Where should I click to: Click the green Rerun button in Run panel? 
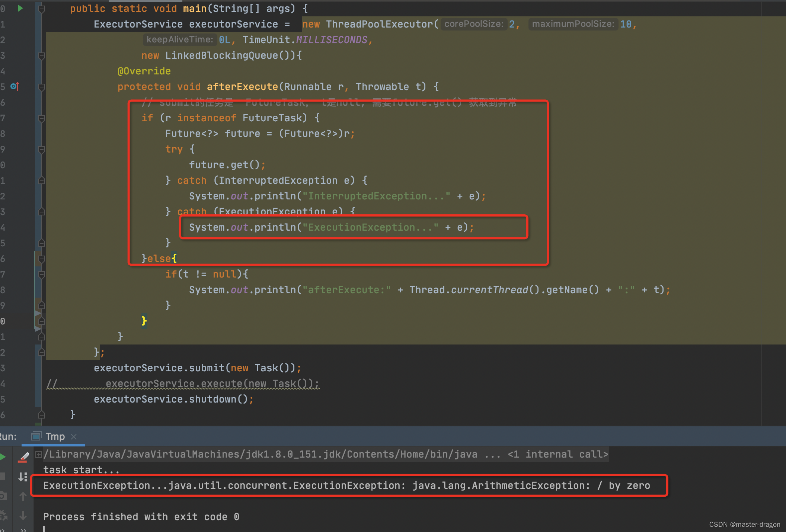point(3,457)
